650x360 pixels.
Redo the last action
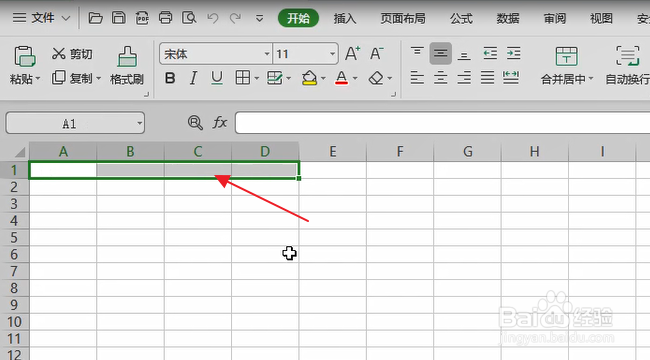pyautogui.click(x=235, y=18)
